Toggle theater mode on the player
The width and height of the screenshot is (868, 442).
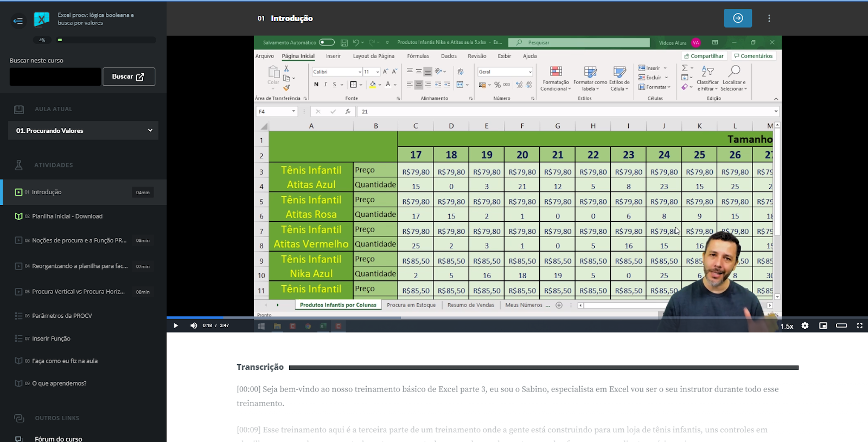click(841, 325)
